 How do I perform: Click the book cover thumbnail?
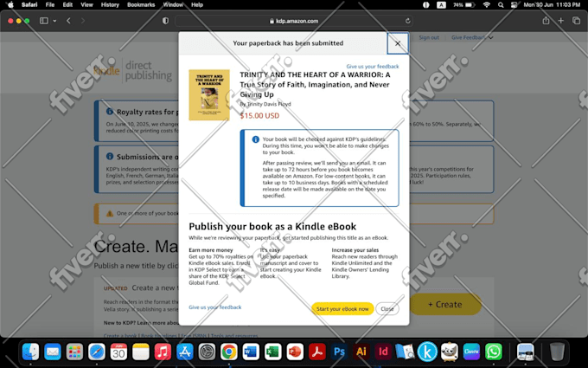point(209,94)
